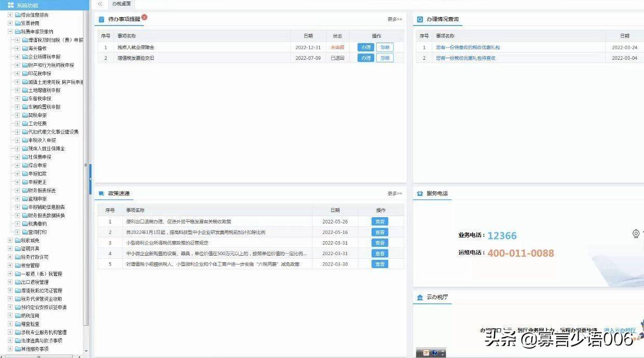Click the folder icon of 逾期申报

25,198
